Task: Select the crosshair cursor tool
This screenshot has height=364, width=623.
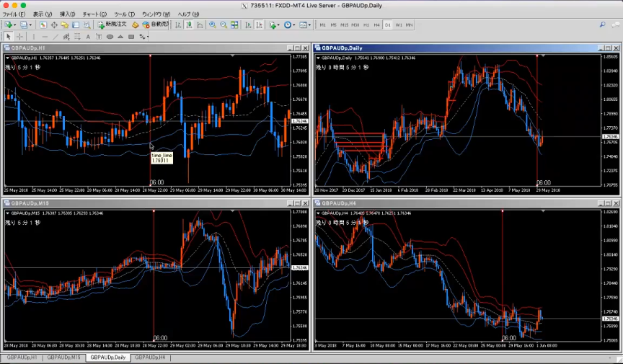Action: (19, 36)
